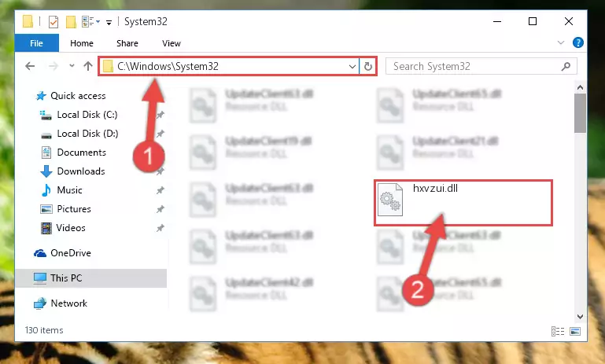Open the Help question mark icon
The image size is (605, 364).
(577, 42)
